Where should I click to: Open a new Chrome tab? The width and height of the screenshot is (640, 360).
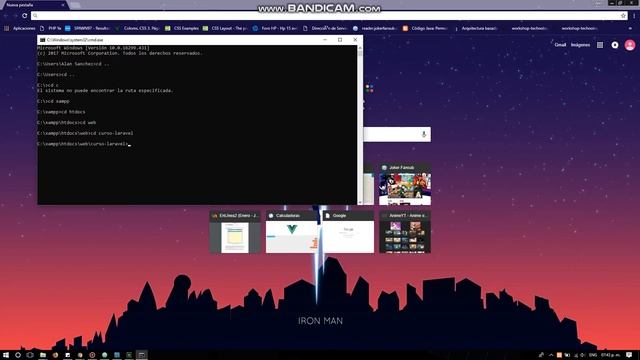click(75, 5)
